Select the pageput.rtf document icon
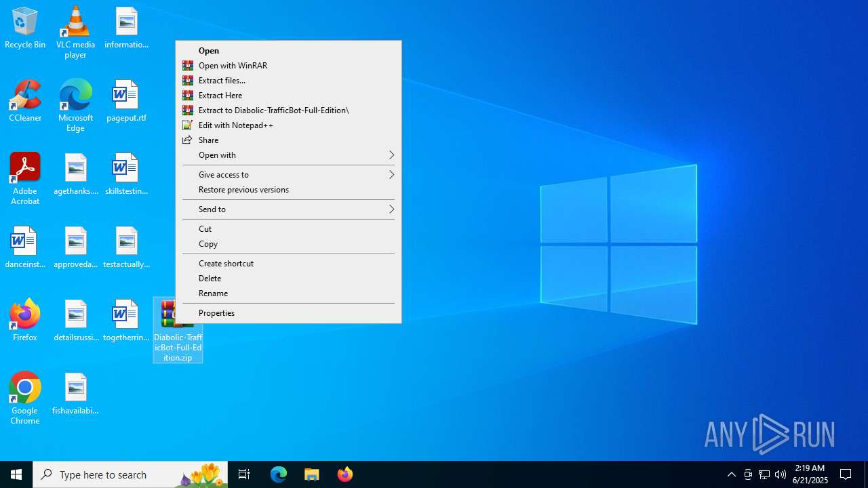 point(126,102)
